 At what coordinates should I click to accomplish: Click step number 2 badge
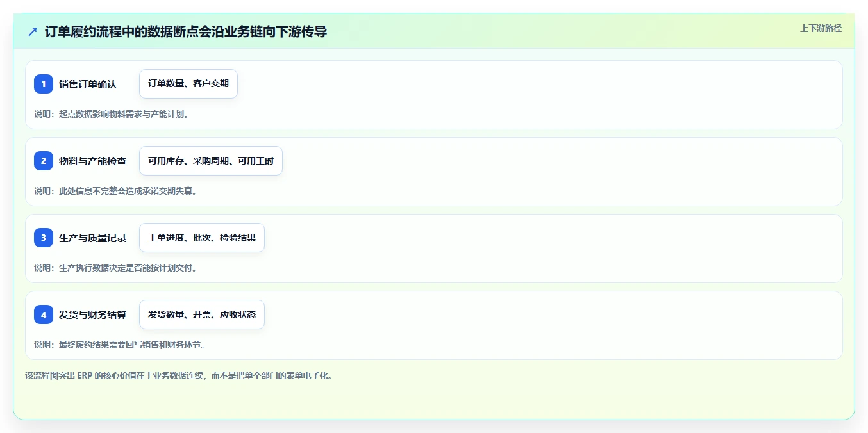[44, 161]
